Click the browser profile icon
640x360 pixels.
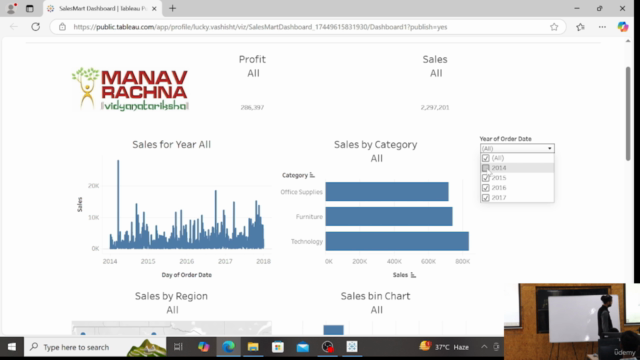(11, 8)
